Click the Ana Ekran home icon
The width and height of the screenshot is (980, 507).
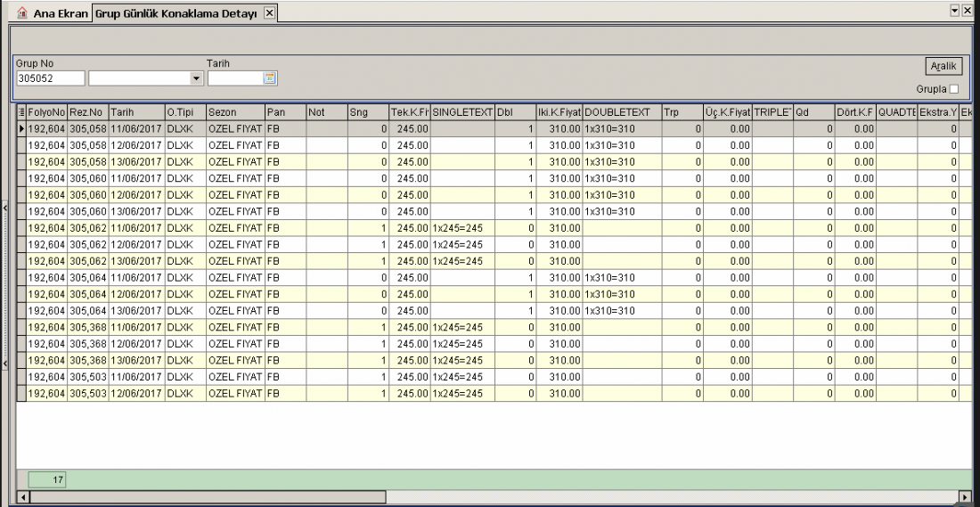(22, 12)
